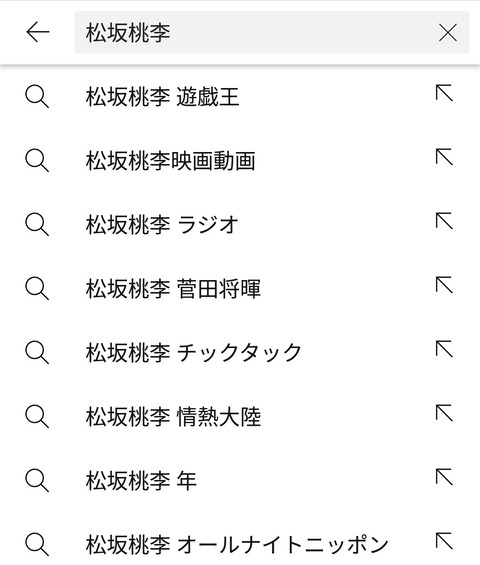Use the arrow icon on チックタック row
The width and height of the screenshot is (480, 565).
click(444, 349)
